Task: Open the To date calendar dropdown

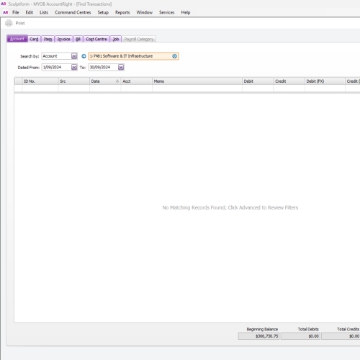Action: point(121,67)
